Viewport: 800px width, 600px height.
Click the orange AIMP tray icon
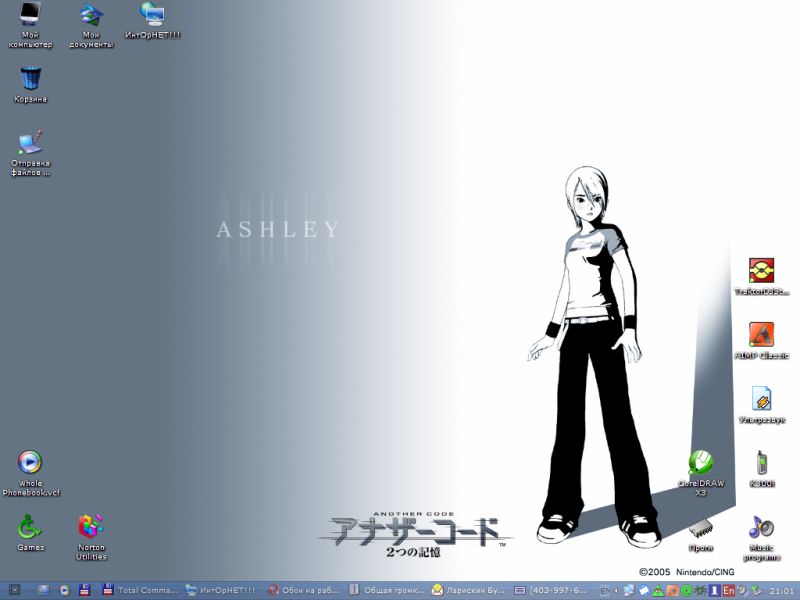672,590
